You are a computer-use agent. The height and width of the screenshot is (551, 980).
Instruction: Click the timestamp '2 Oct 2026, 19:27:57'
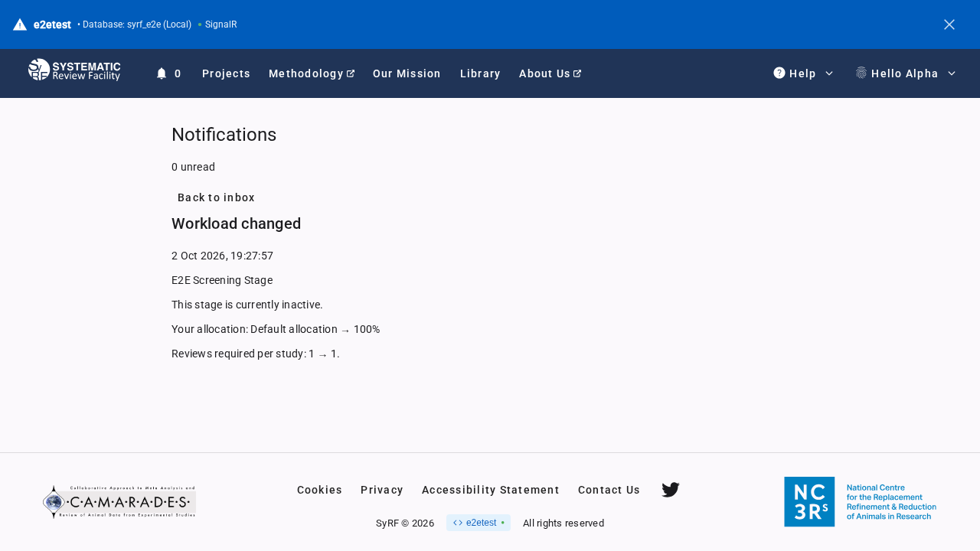222,256
